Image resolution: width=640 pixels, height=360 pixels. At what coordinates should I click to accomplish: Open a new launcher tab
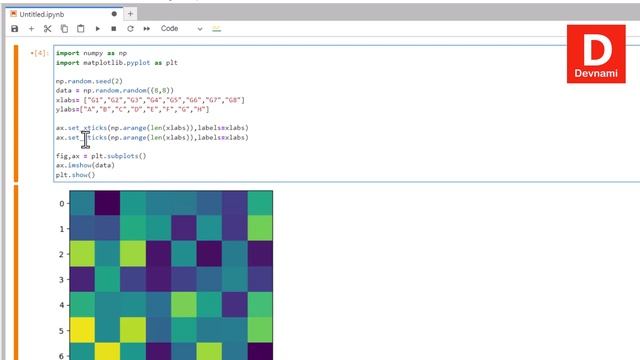pos(130,14)
